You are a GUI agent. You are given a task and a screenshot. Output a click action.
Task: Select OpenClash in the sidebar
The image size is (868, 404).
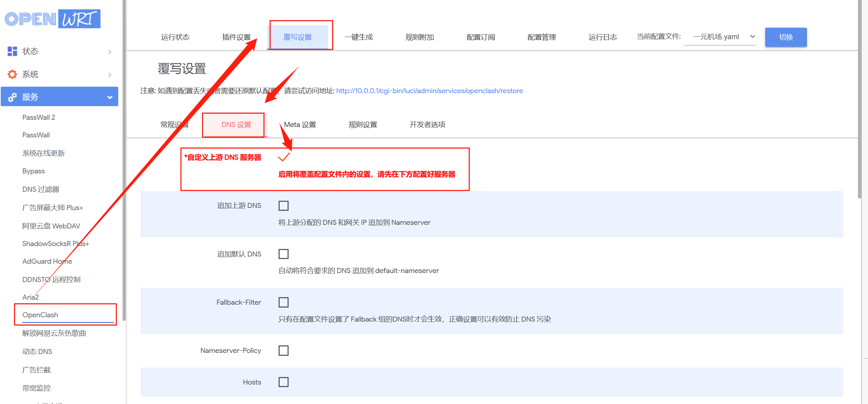pyautogui.click(x=40, y=315)
